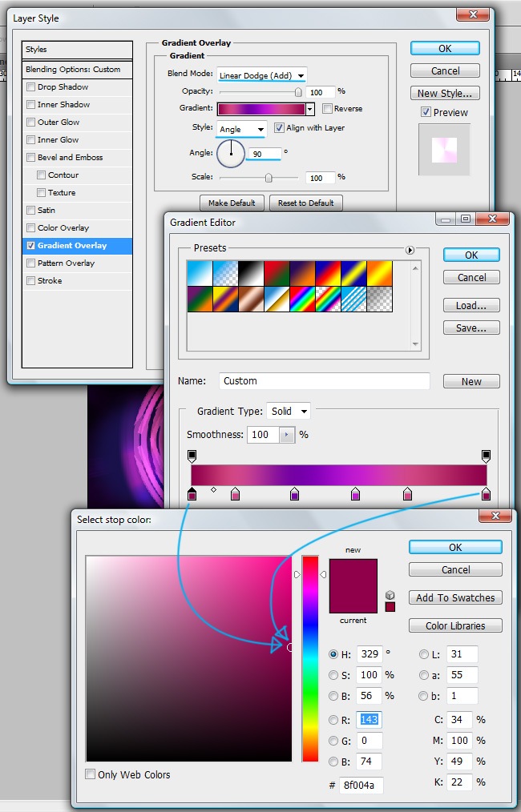The width and height of the screenshot is (521, 812).
Task: Enable the Stroke checkbox
Action: point(30,281)
